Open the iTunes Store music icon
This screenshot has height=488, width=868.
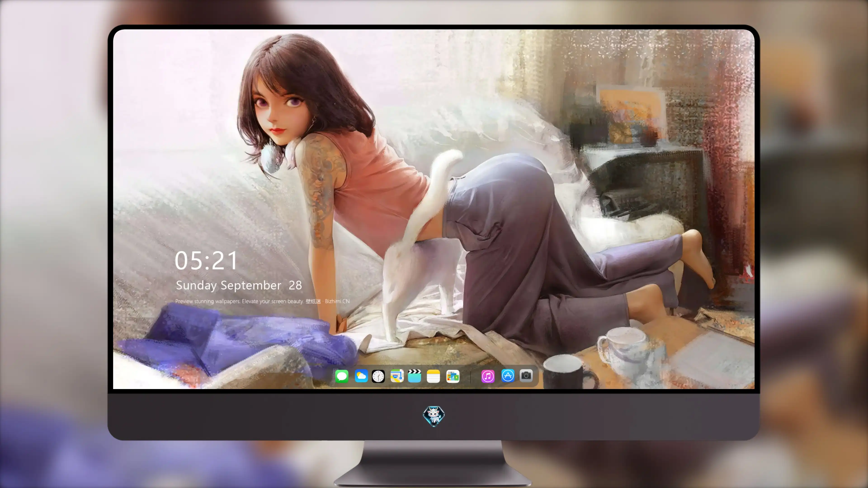pyautogui.click(x=488, y=376)
